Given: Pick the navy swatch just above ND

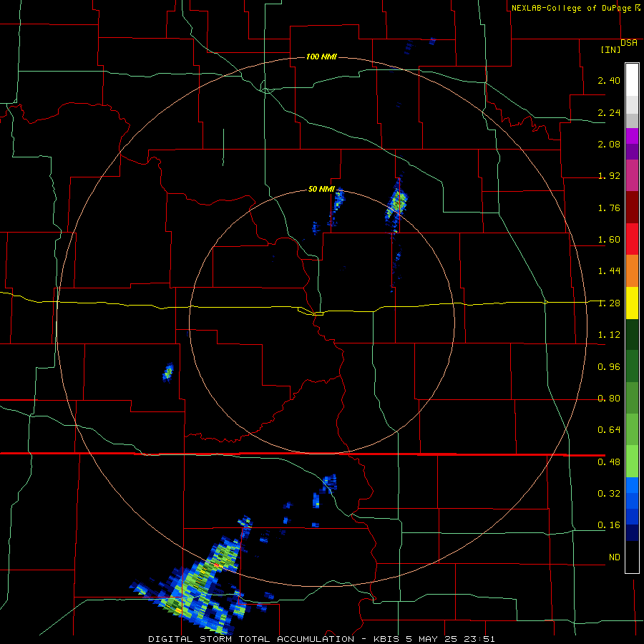Looking at the screenshot, I should tap(632, 532).
